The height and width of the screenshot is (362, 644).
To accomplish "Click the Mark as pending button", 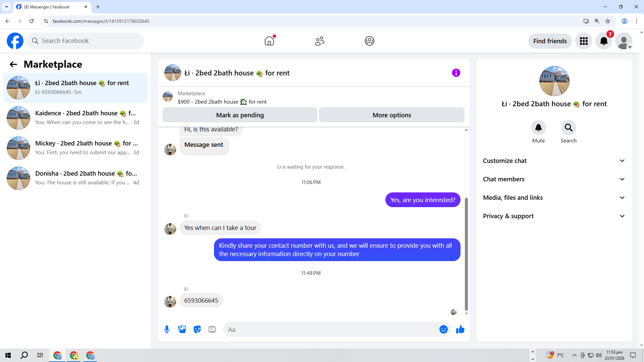I will coord(240,115).
